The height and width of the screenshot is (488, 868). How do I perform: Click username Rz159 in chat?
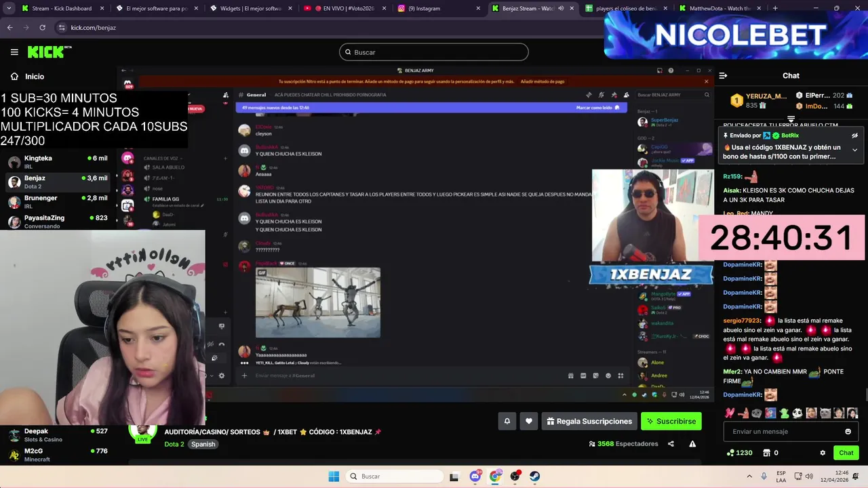(x=732, y=177)
